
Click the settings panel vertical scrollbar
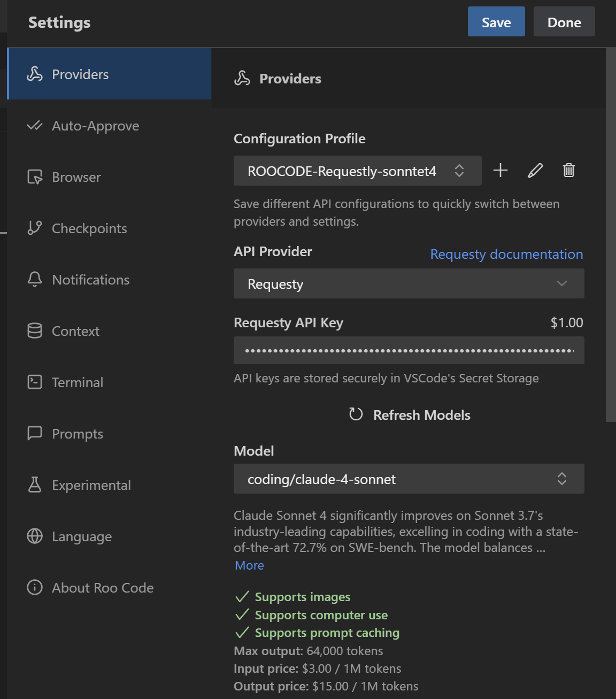(611, 235)
